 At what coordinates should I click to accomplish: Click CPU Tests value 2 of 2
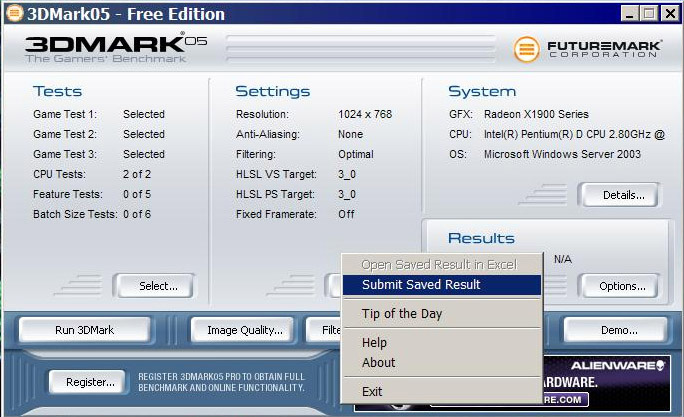coord(137,174)
